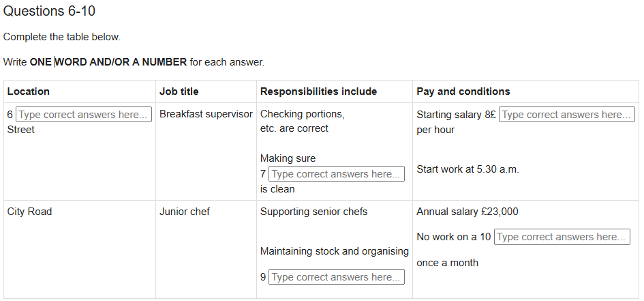This screenshot has height=301, width=644.
Task: Click the "Start work at 5.30 a.m." text
Action: click(x=467, y=169)
